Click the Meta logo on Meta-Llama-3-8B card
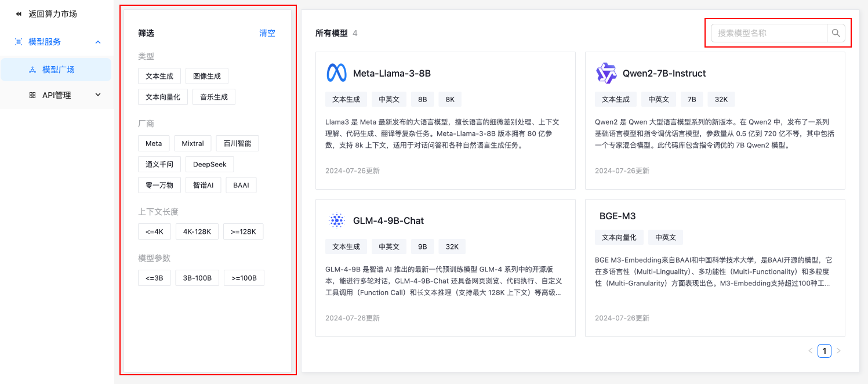 tap(336, 73)
